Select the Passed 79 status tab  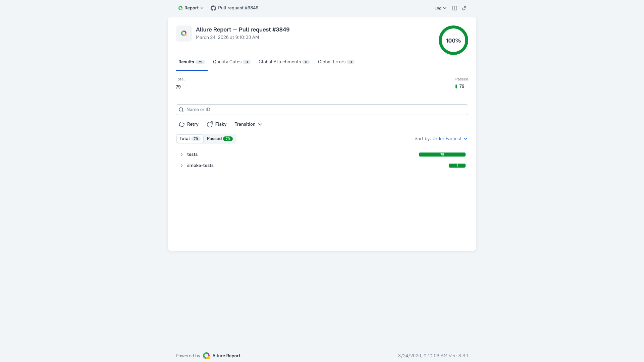pyautogui.click(x=220, y=139)
